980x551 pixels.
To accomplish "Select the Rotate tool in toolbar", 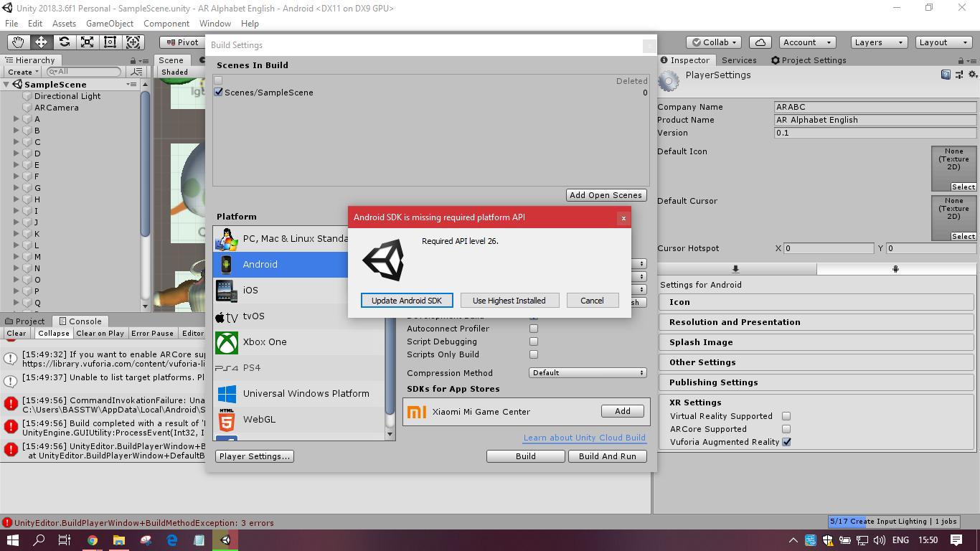I will (64, 42).
